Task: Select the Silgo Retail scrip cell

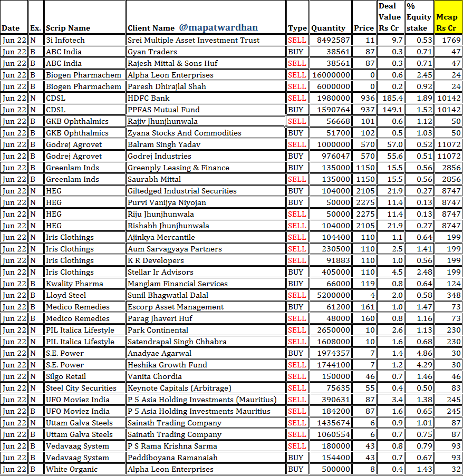Action: [85, 376]
